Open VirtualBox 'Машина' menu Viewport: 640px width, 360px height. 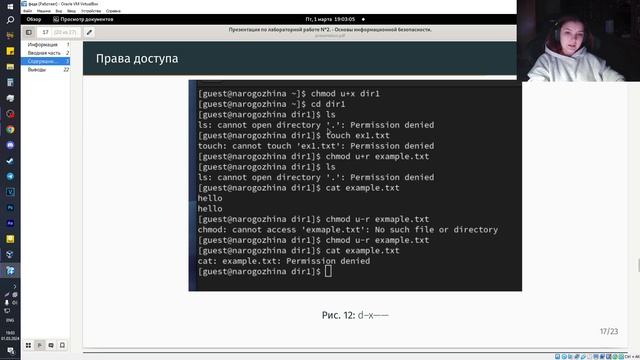coord(44,11)
